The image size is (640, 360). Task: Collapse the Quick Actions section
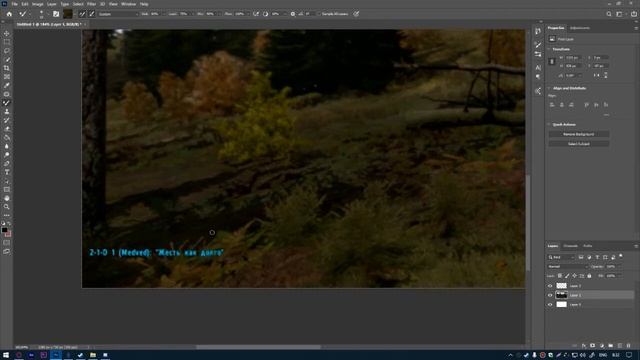(549, 124)
